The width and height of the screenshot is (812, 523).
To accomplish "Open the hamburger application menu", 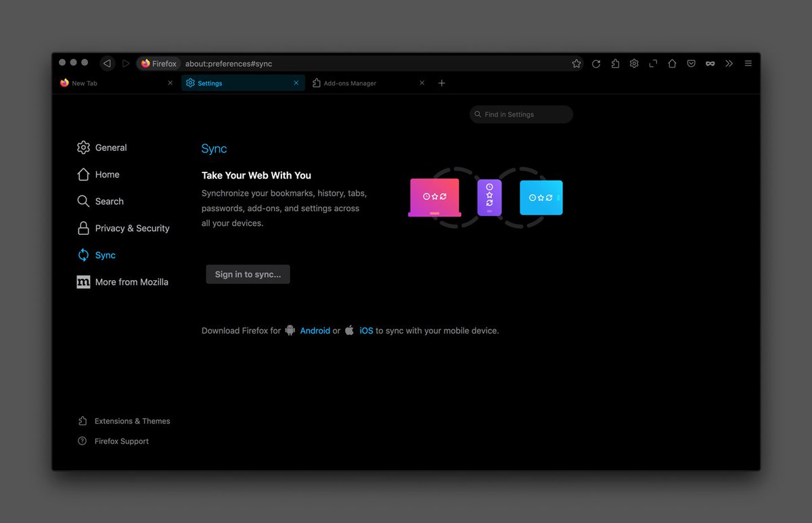I will pos(748,64).
